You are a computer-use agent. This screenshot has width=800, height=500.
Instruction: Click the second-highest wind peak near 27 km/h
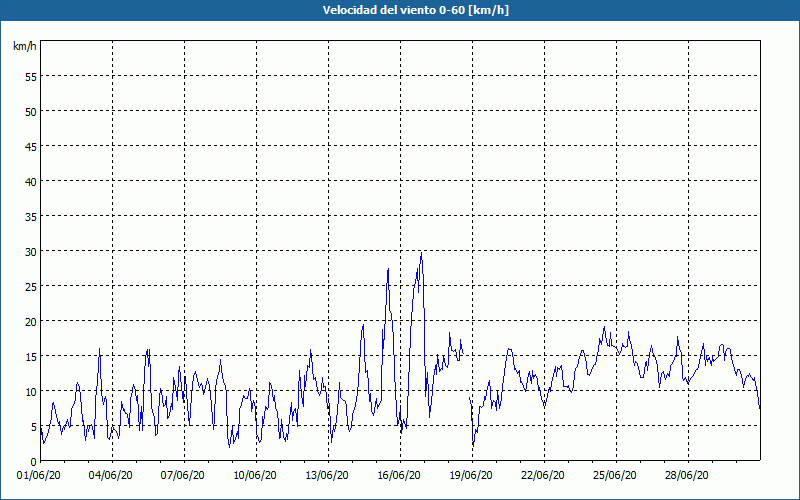click(x=388, y=269)
